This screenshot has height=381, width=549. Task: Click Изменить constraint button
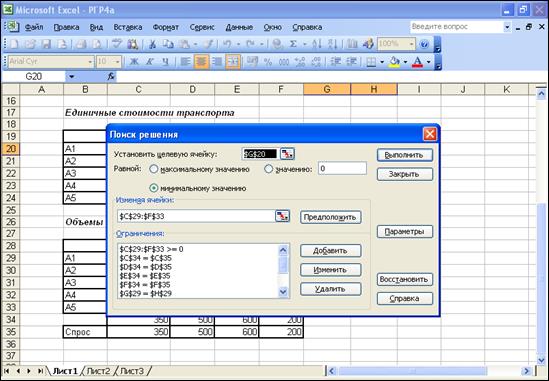click(x=331, y=270)
